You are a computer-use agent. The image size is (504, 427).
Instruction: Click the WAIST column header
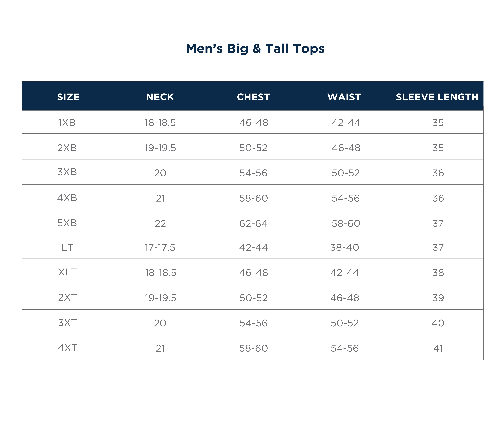(x=344, y=97)
